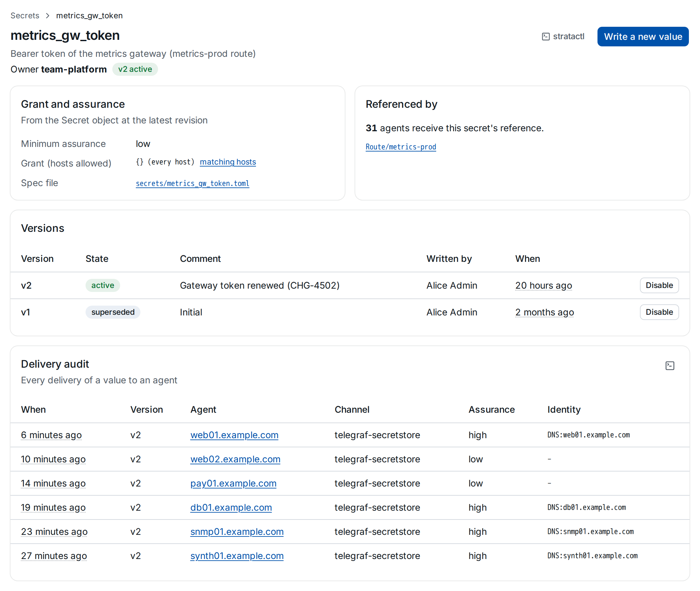Click identity DNS:synth01.example.com
This screenshot has width=700, height=591.
point(593,555)
